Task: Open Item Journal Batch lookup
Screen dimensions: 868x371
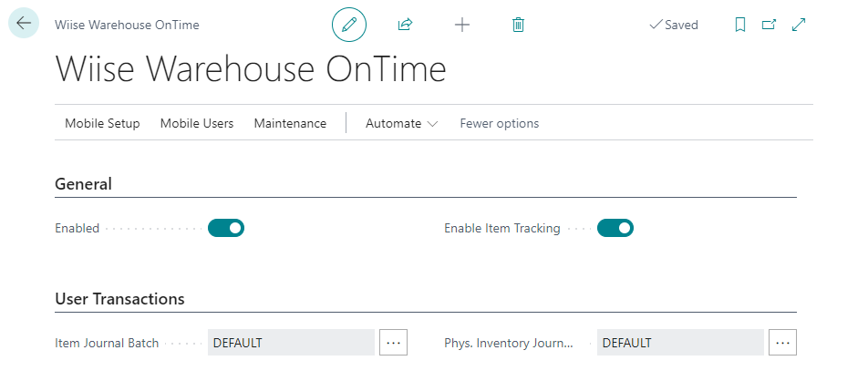Action: tap(394, 343)
